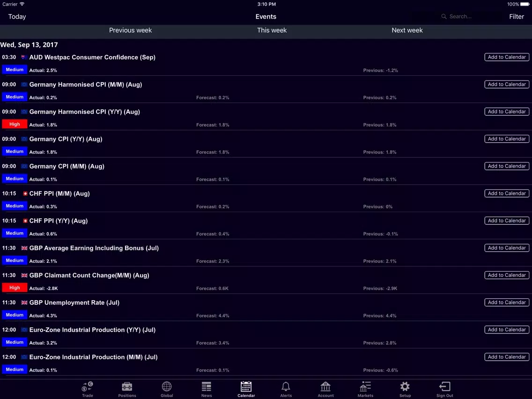Image resolution: width=532 pixels, height=399 pixels.
Task: Click the Wi-Fi status icon
Action: tap(22, 4)
